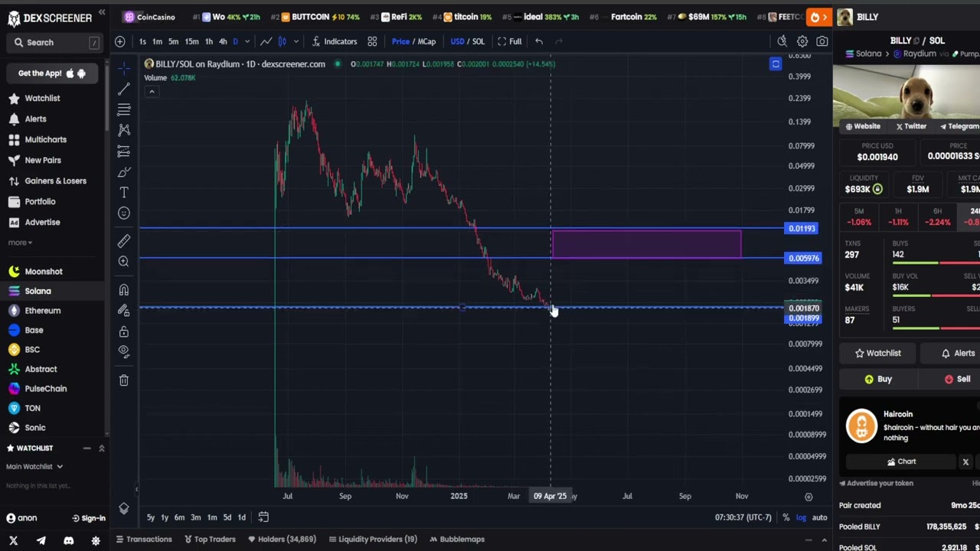Open the forecasting and measurement tools
The width and height of the screenshot is (980, 551).
124,152
